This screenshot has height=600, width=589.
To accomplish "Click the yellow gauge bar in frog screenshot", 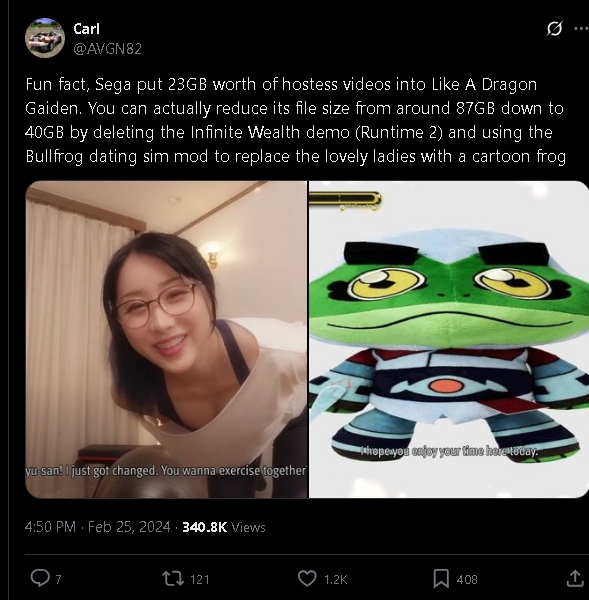I will (x=345, y=199).
